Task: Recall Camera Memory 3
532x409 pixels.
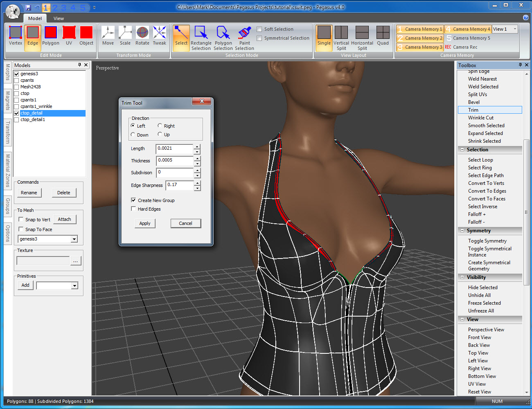Action: (420, 47)
